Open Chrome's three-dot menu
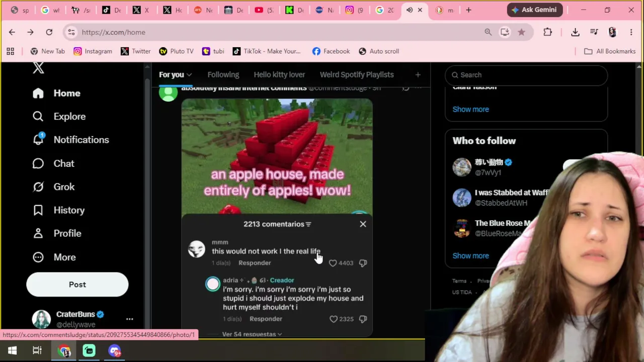Screen dimensions: 644x362 631,32
